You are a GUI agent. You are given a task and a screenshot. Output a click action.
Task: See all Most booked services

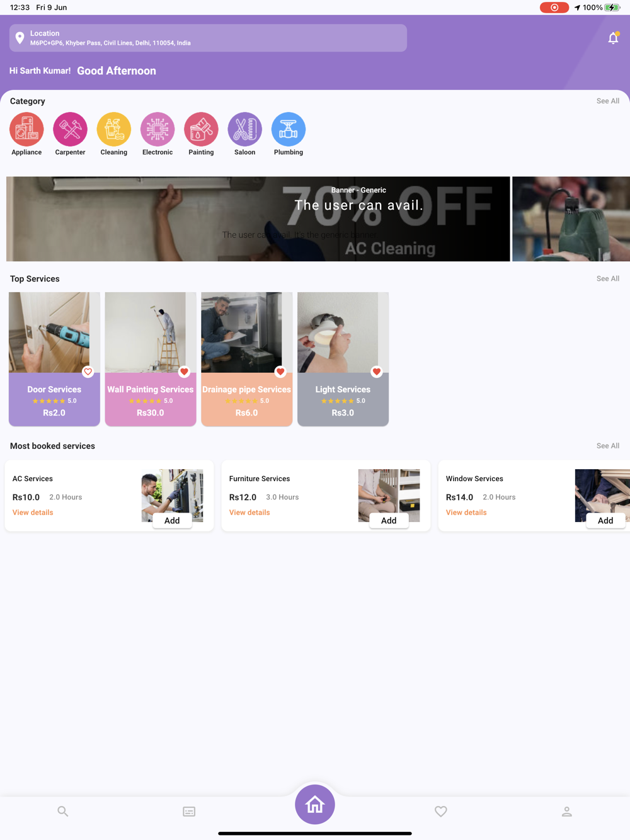[608, 446]
